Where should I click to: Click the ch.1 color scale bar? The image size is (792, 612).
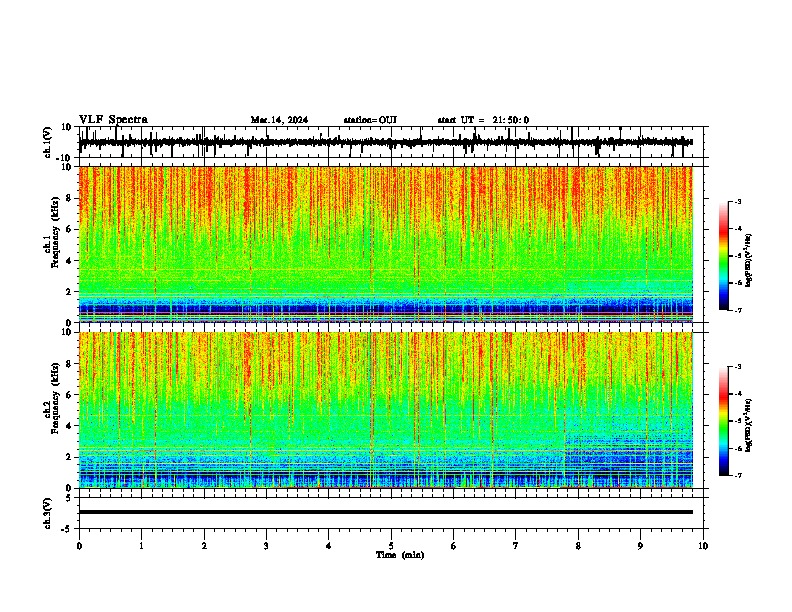pos(724,256)
